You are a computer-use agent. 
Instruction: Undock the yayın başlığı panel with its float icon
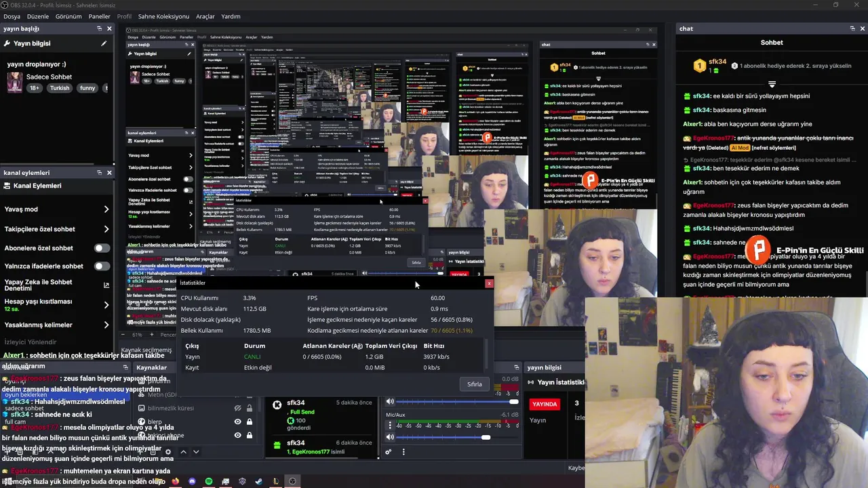pyautogui.click(x=99, y=28)
